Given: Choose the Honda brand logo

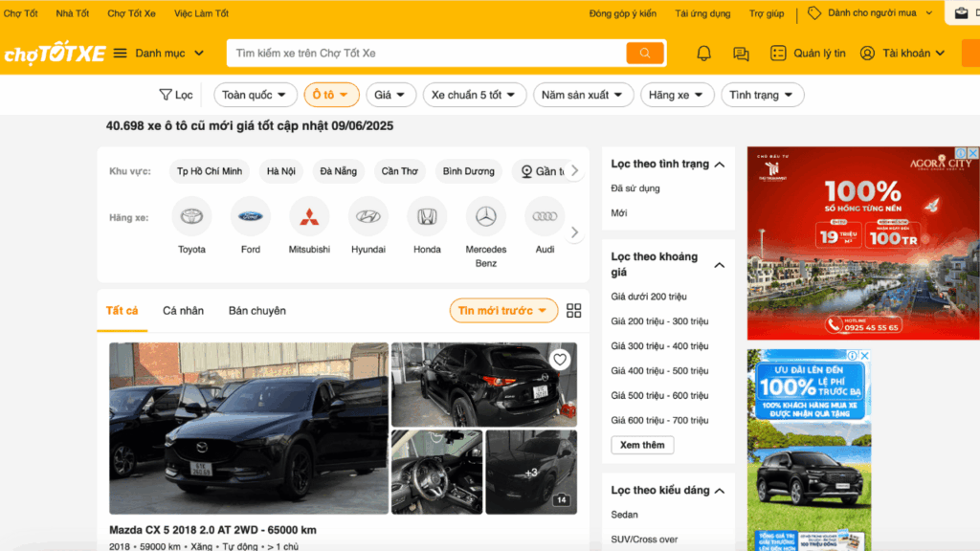Looking at the screenshot, I should (427, 217).
